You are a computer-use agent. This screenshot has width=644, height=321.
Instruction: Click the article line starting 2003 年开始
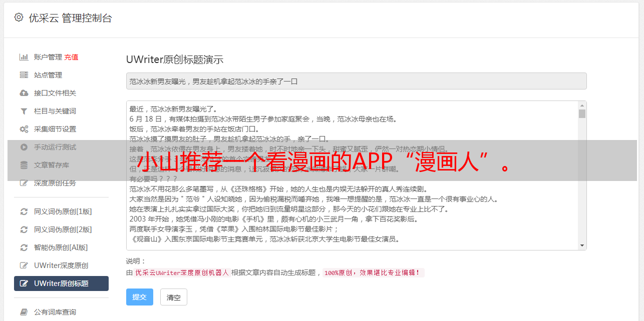click(x=273, y=219)
